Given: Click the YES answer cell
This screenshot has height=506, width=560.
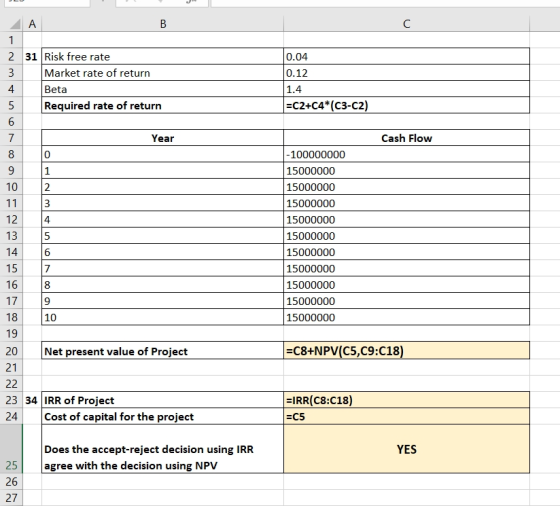Looking at the screenshot, I should click(406, 449).
